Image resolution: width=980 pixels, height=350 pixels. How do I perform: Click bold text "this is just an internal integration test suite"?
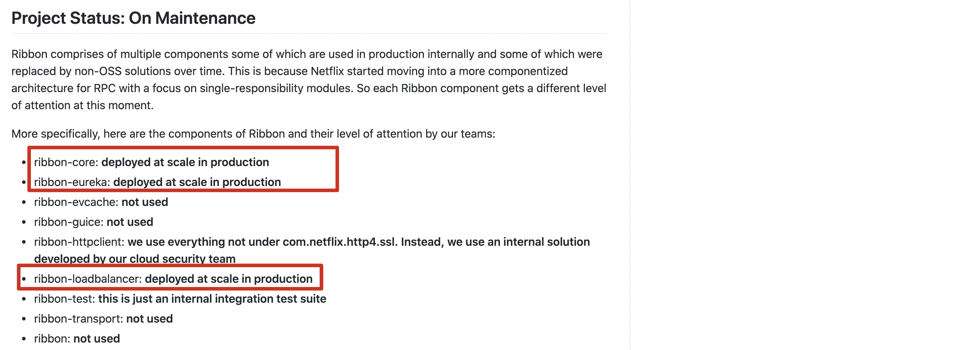point(212,299)
